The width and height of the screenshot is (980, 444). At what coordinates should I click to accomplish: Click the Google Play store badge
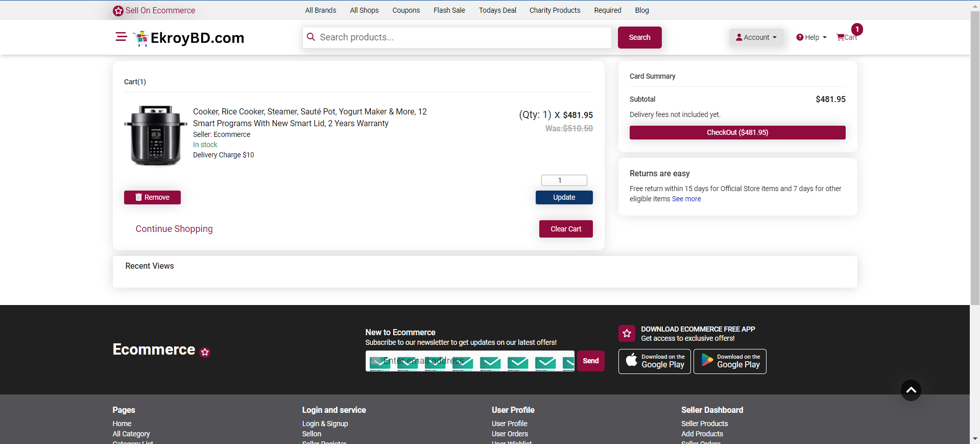[730, 361]
